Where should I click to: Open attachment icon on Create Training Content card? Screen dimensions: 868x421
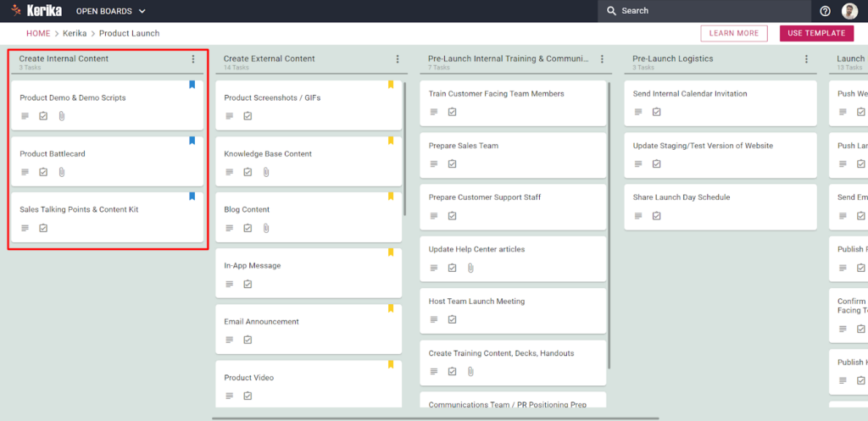point(470,371)
